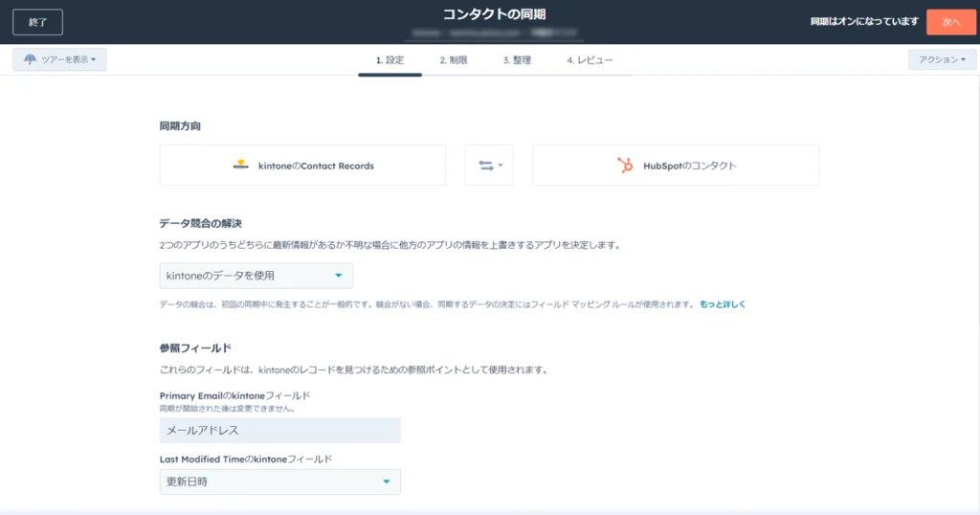Click the HubSpot sprocket logo icon

625,165
